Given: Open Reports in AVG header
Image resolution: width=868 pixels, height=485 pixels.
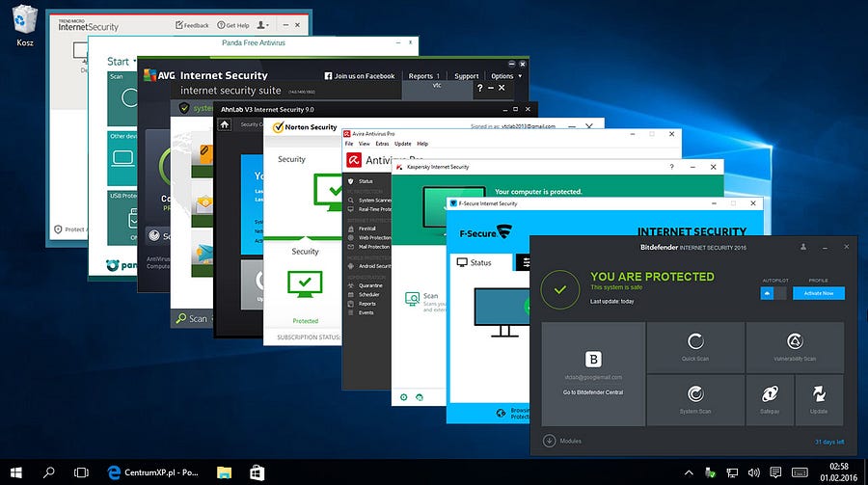Looking at the screenshot, I should click(x=424, y=76).
